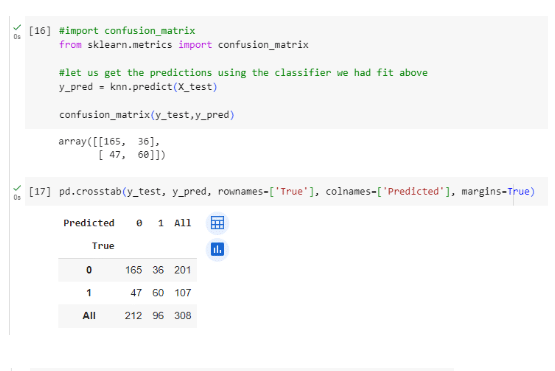This screenshot has width=555, height=371.
Task: Select the True row index label
Action: 103,246
